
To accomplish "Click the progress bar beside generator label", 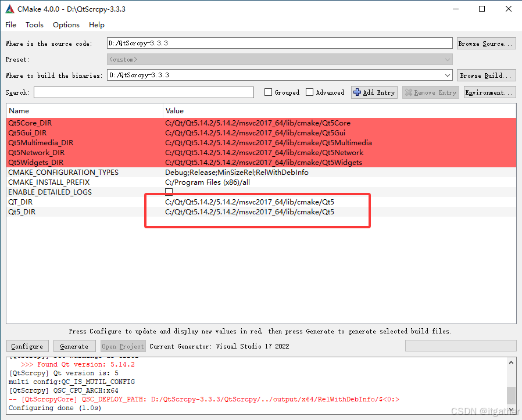I will [460, 346].
